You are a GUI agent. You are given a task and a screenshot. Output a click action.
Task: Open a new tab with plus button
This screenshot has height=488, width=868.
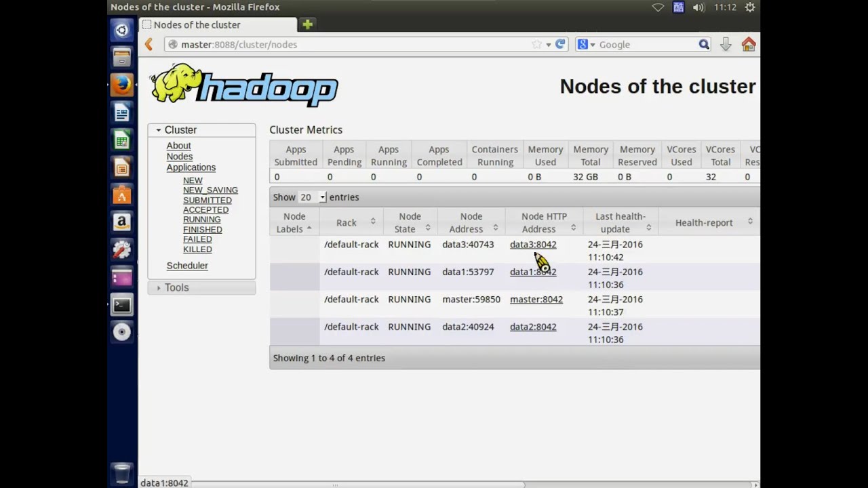coord(307,24)
